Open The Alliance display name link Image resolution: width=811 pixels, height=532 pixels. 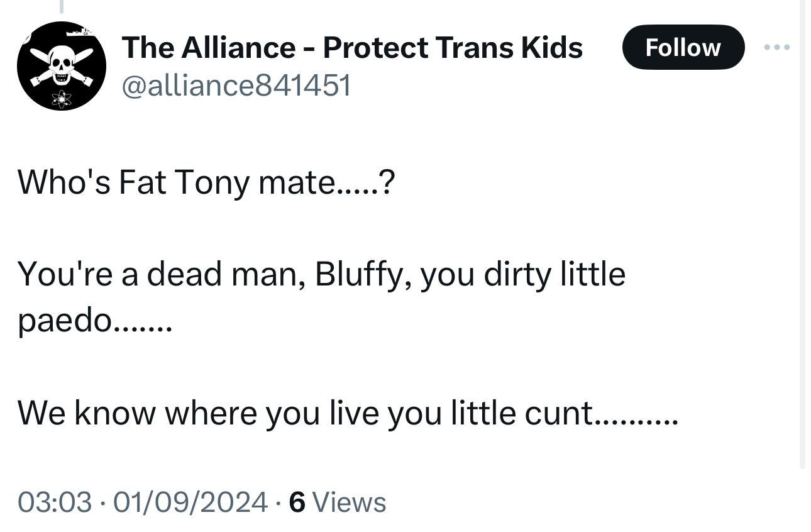pos(352,47)
